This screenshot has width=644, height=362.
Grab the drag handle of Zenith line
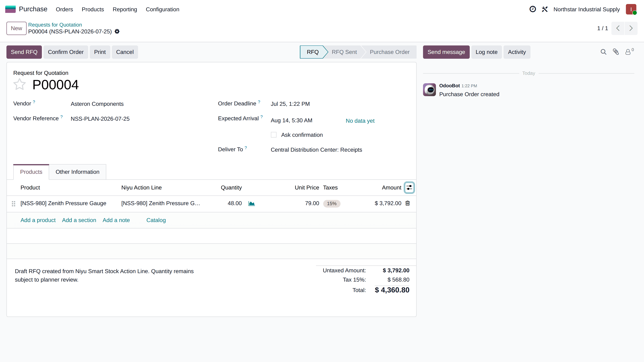(13, 204)
